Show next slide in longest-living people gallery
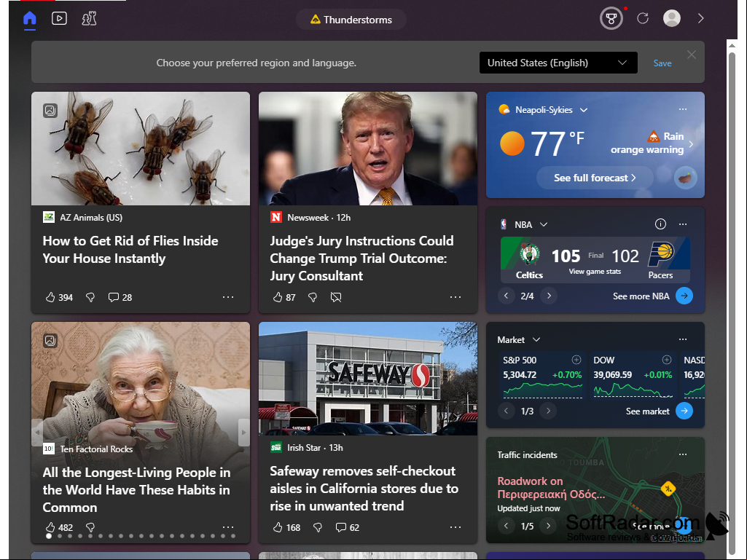The width and height of the screenshot is (747, 560). tap(244, 433)
